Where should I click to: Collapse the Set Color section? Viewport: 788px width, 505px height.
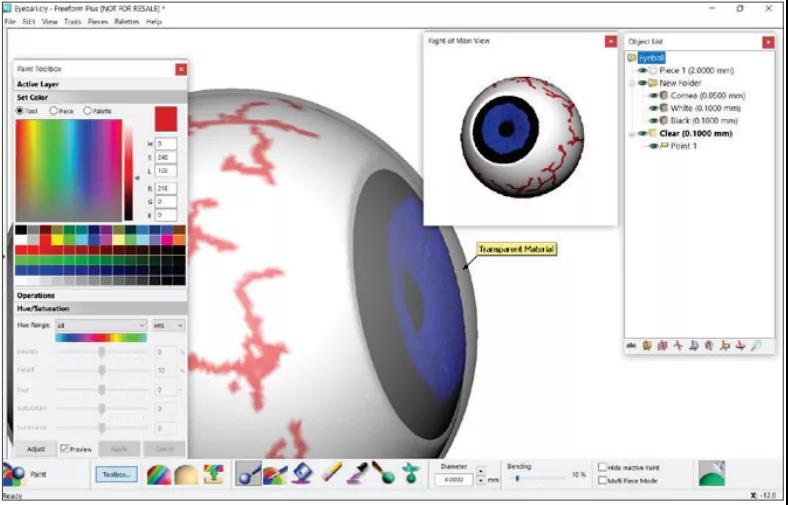click(100, 97)
